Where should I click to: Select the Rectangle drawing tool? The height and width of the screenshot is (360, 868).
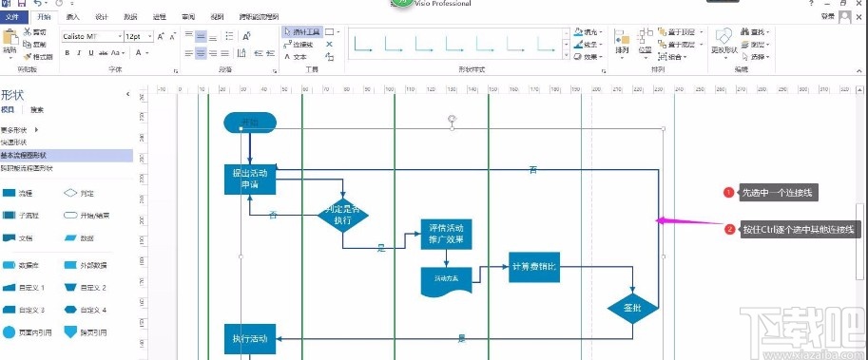(x=329, y=32)
